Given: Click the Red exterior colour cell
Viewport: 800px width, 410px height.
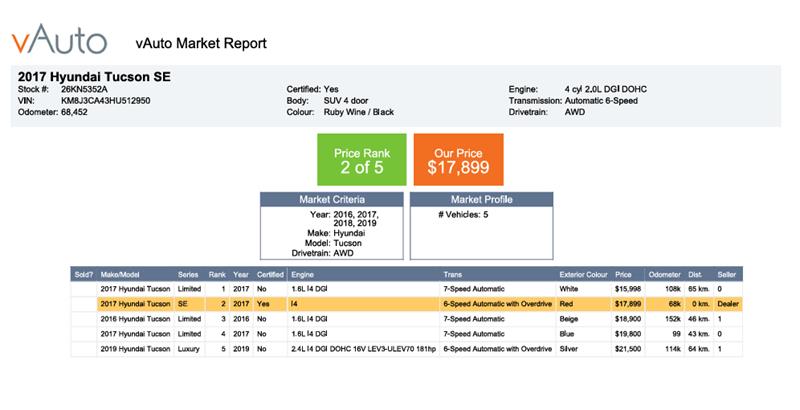Looking at the screenshot, I should (x=566, y=304).
